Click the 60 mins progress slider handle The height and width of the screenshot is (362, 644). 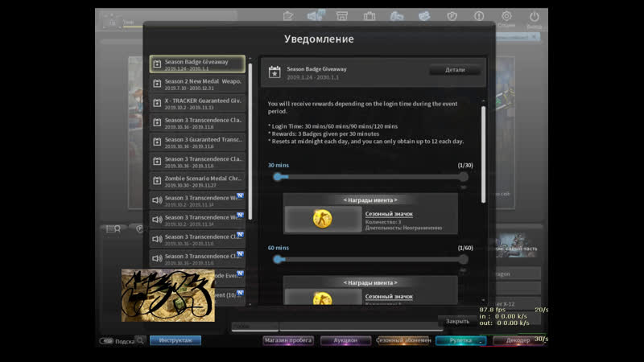[x=278, y=259]
